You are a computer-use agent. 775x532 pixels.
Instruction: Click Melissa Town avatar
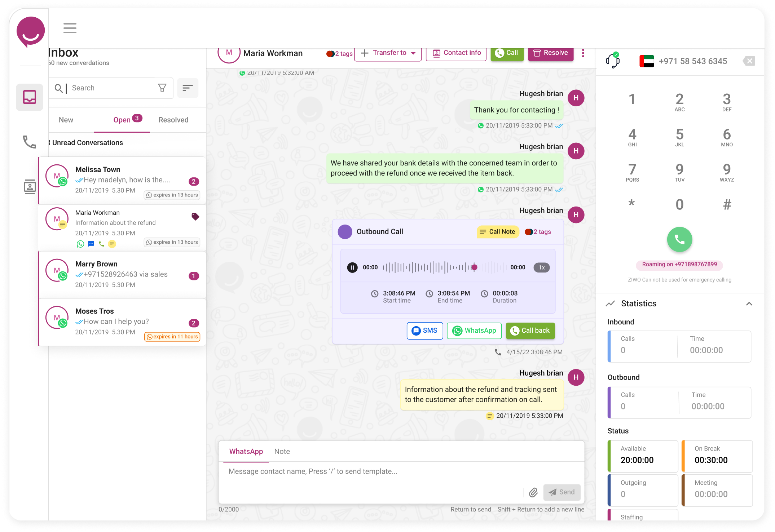point(57,176)
